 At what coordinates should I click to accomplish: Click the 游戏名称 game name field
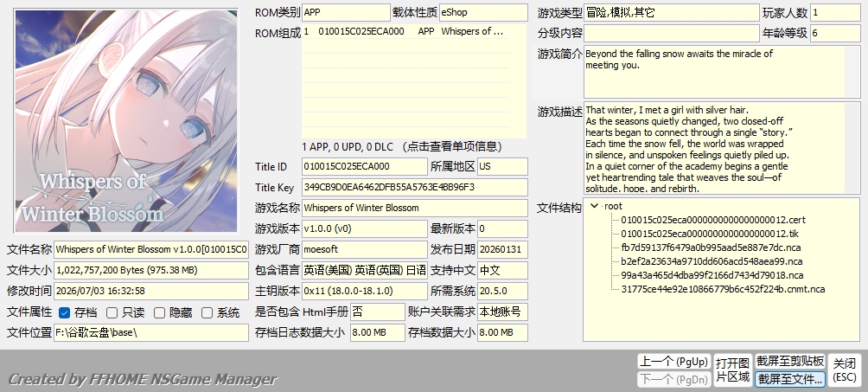point(415,208)
